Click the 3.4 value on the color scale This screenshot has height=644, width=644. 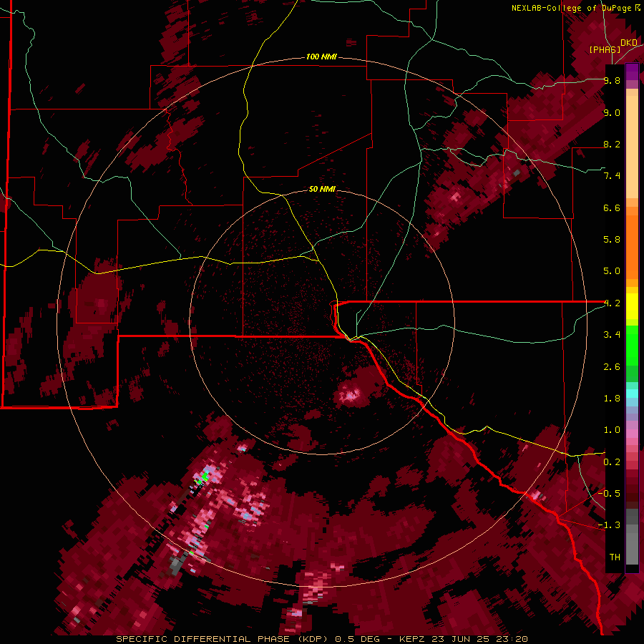612,335
